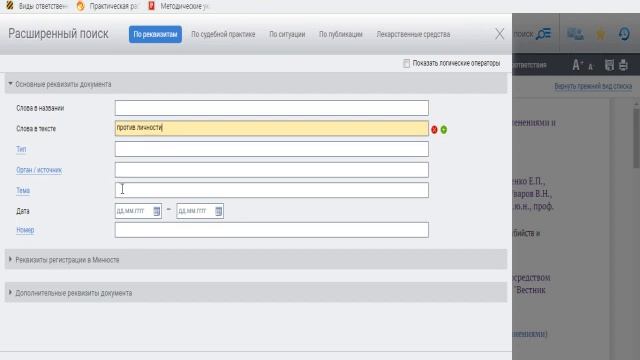Image resolution: width=640 pixels, height=360 pixels.
Task: Increase font size with large A icon
Action: (577, 65)
